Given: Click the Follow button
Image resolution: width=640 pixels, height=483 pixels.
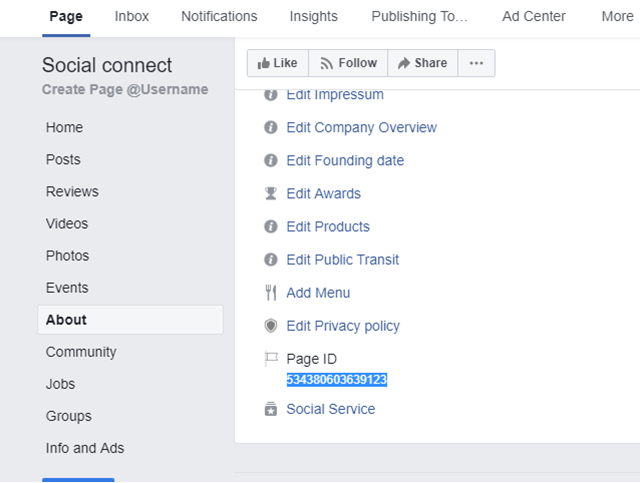Looking at the screenshot, I should tap(347, 63).
